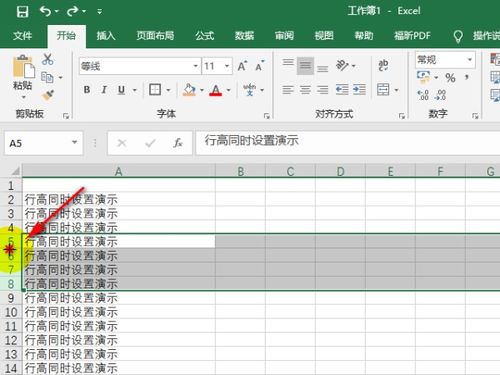Toggle Bold formatting
This screenshot has height=375, width=500.
[87, 90]
